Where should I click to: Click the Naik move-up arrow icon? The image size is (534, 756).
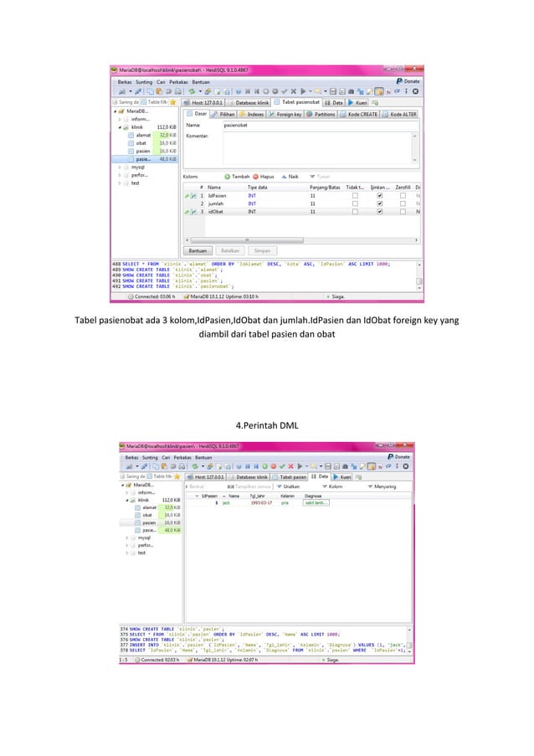285,177
